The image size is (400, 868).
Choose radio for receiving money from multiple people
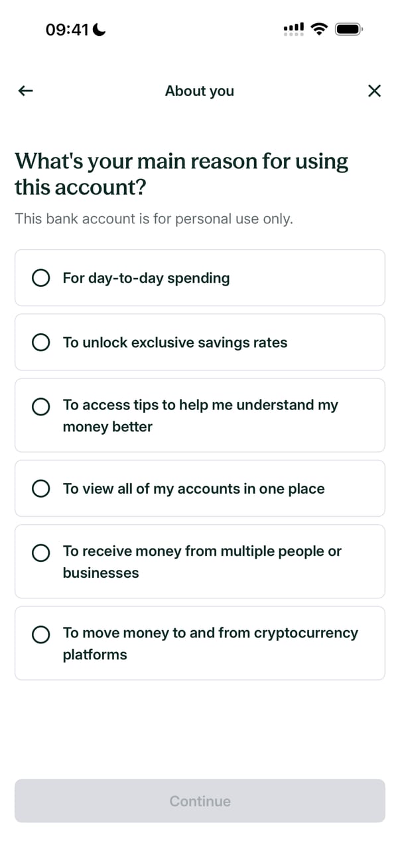click(x=40, y=553)
